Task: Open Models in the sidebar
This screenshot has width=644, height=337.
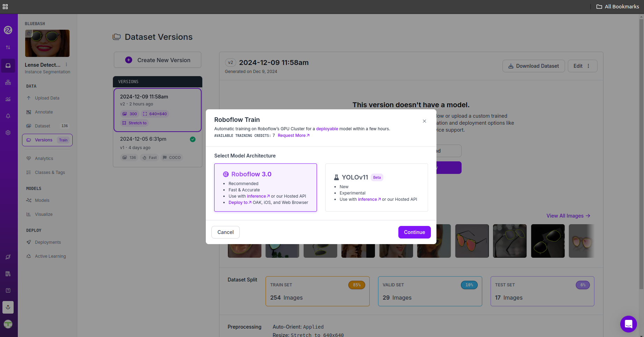Action: pyautogui.click(x=47, y=200)
